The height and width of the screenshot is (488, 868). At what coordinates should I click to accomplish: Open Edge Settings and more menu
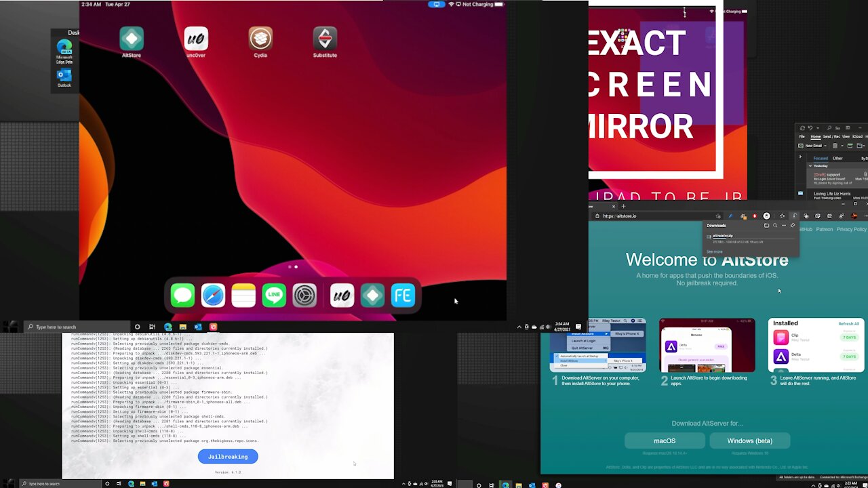(865, 216)
